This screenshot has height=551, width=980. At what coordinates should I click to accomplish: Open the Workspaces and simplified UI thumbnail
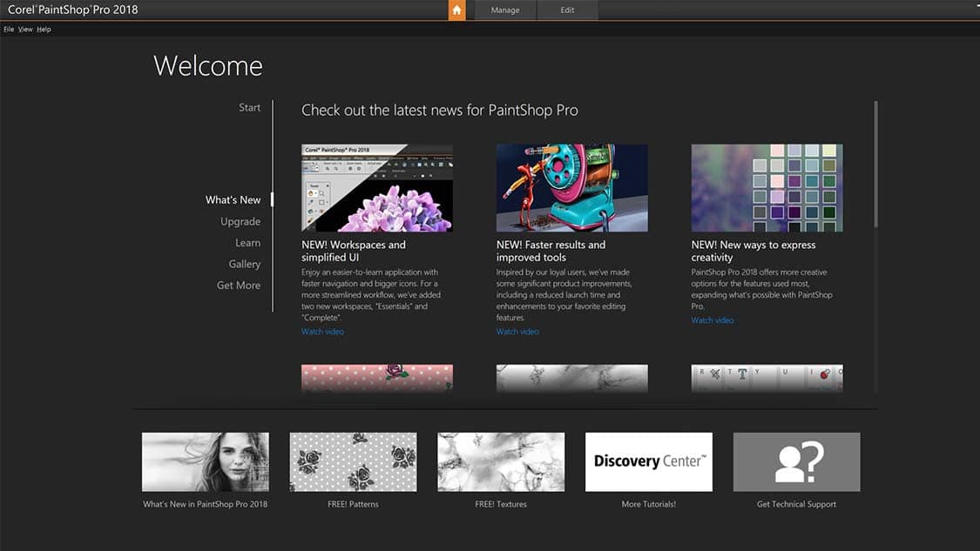point(377,188)
